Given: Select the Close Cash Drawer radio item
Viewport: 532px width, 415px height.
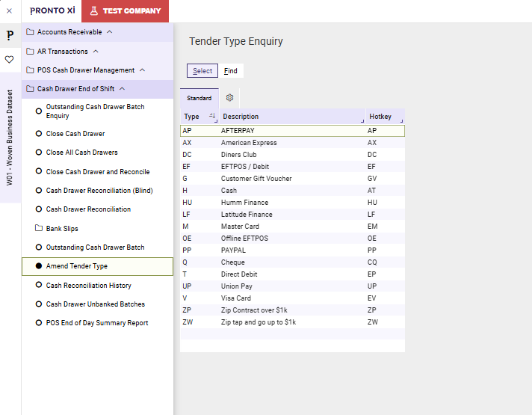Looking at the screenshot, I should click(x=39, y=134).
